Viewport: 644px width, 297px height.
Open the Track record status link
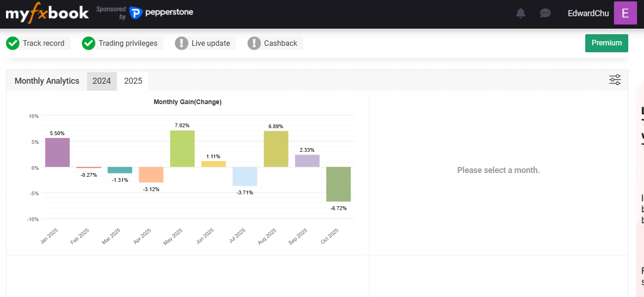point(43,43)
